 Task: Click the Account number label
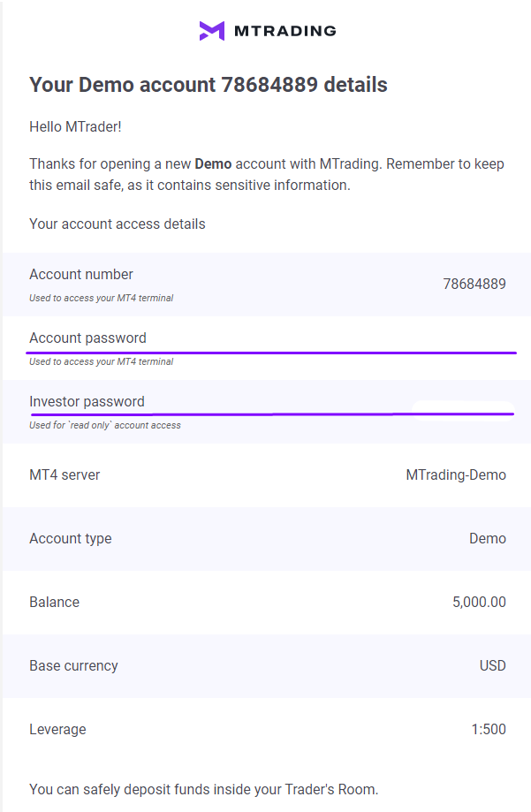pyautogui.click(x=81, y=275)
